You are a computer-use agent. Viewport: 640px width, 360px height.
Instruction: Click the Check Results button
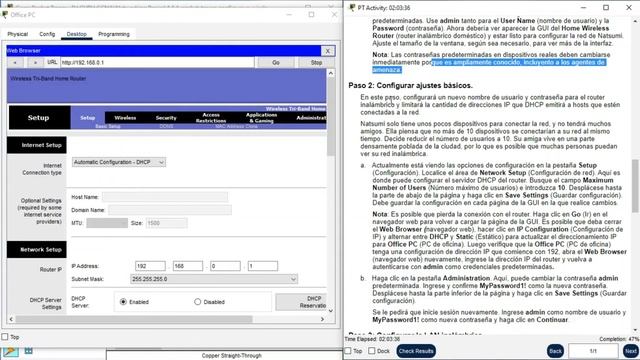[x=416, y=351]
